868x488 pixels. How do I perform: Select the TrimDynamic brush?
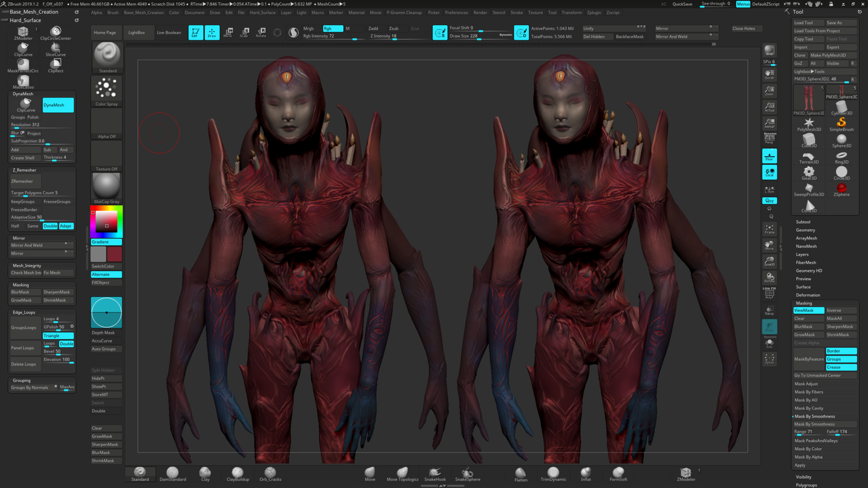[553, 474]
